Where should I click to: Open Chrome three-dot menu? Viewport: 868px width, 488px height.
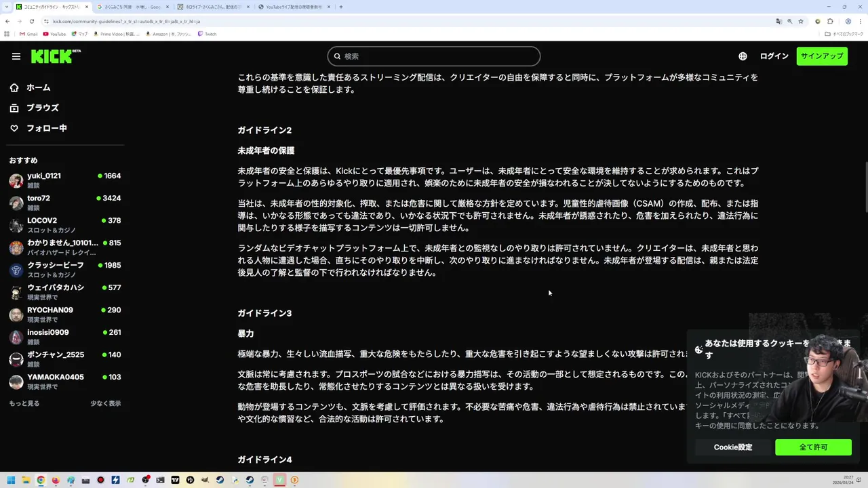pyautogui.click(x=860, y=21)
